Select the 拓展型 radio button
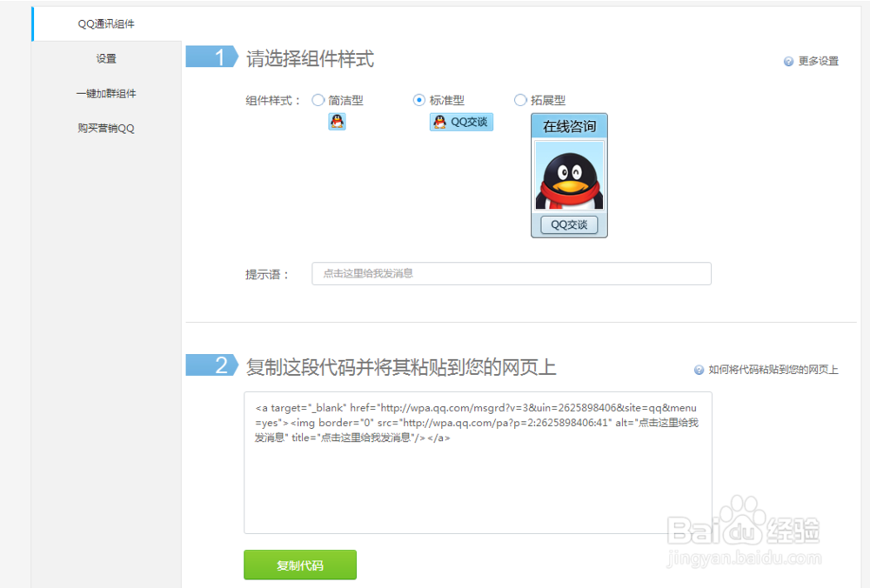Screen dimensions: 870x588 coord(520,100)
